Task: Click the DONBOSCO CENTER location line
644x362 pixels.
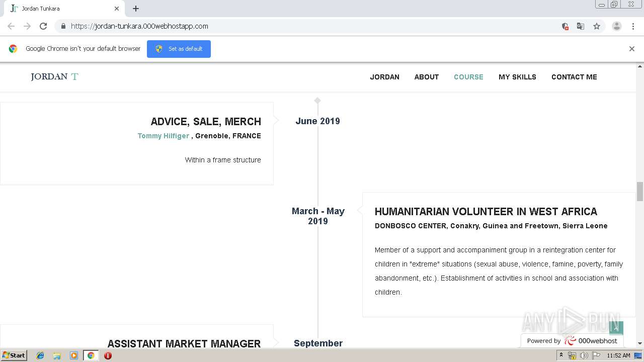Action: tap(491, 226)
